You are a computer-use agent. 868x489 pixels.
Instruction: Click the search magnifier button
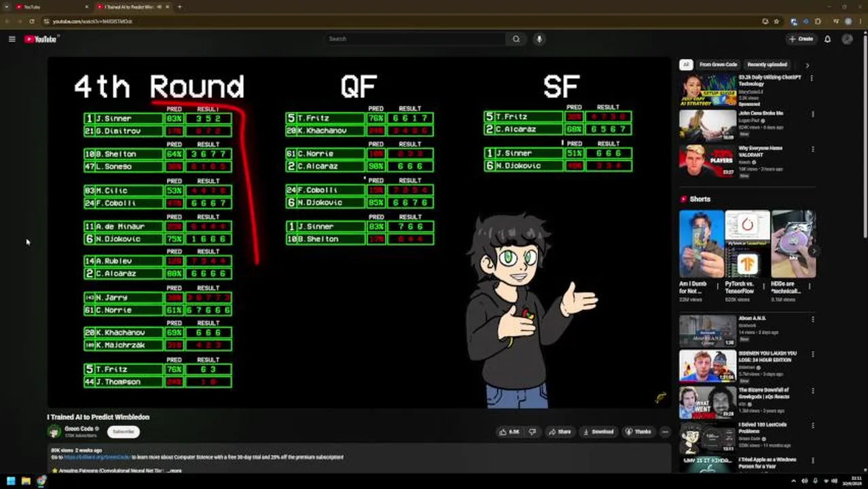pos(516,39)
